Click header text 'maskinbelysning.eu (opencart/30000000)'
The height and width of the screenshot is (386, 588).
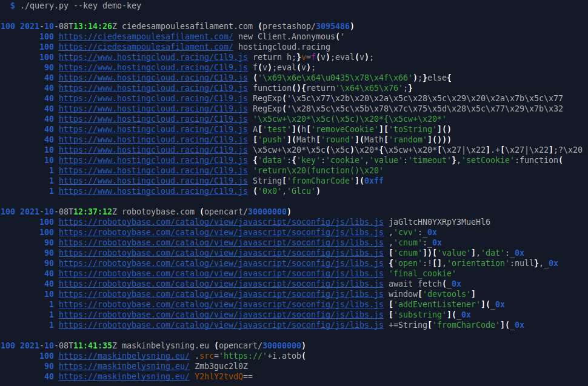214,345
